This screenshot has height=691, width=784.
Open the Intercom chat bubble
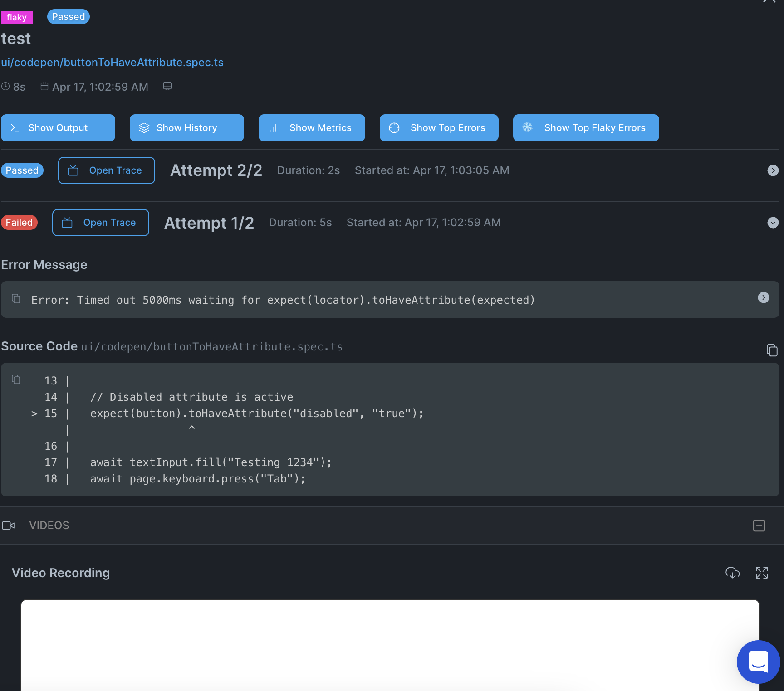click(x=758, y=662)
